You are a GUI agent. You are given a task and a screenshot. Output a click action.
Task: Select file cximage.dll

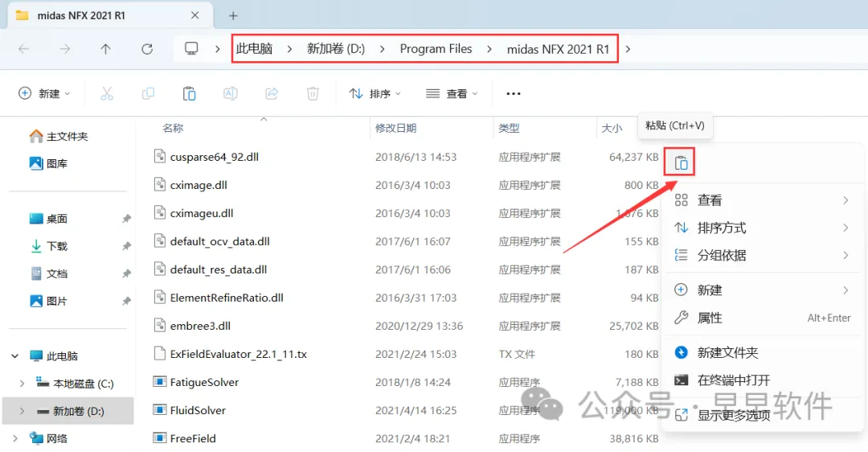pyautogui.click(x=199, y=185)
